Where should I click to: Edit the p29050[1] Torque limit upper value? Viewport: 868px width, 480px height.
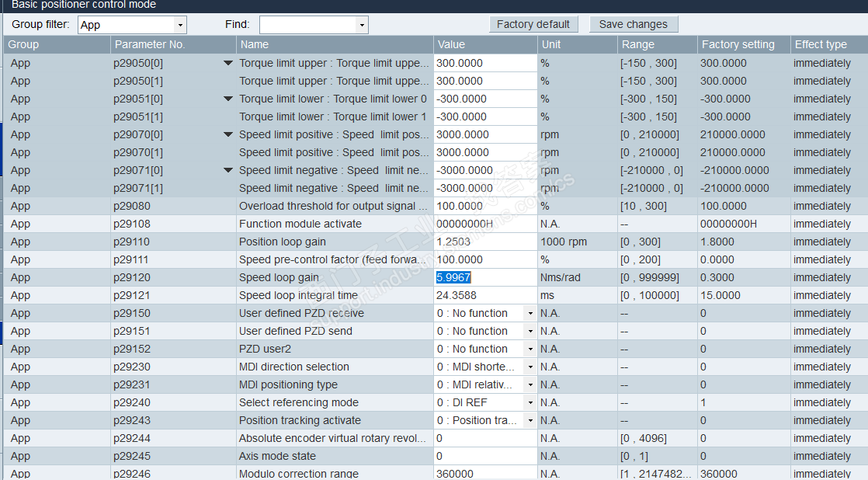click(x=485, y=81)
